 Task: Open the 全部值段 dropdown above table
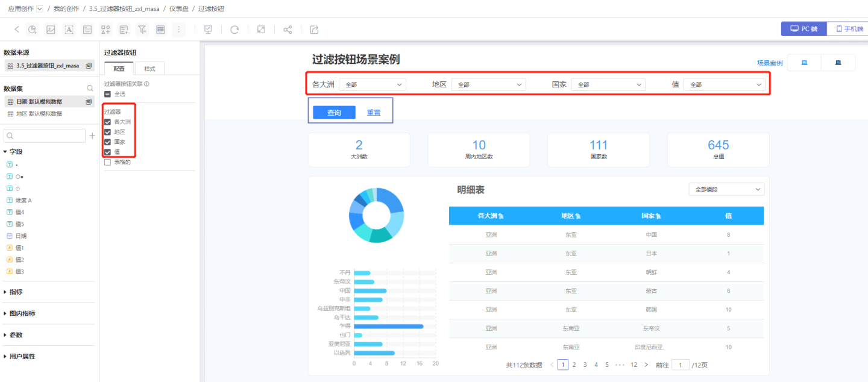click(726, 189)
